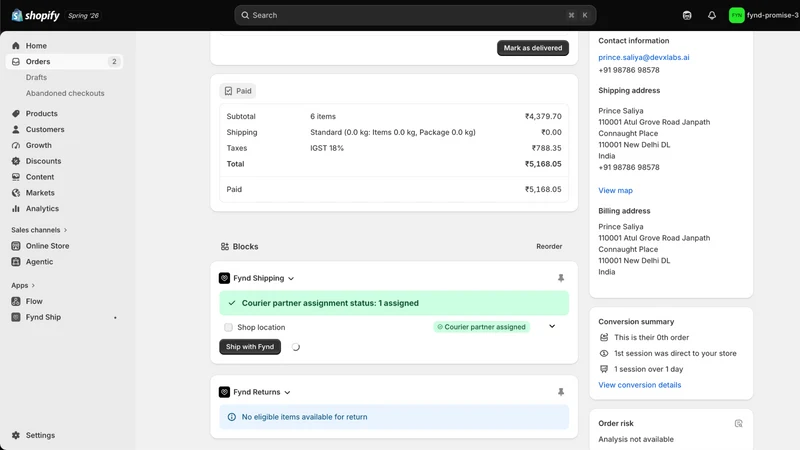This screenshot has width=800, height=450.
Task: Click the Online Store icon
Action: pyautogui.click(x=16, y=245)
